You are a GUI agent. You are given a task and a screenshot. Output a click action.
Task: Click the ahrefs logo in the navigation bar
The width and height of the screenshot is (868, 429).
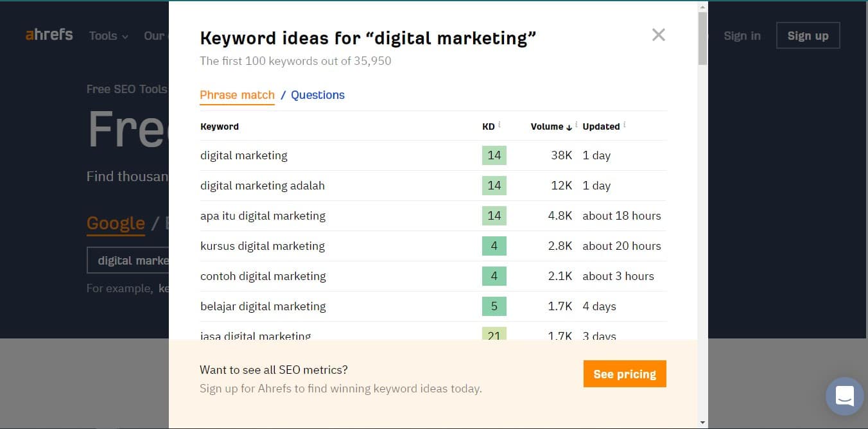click(49, 35)
